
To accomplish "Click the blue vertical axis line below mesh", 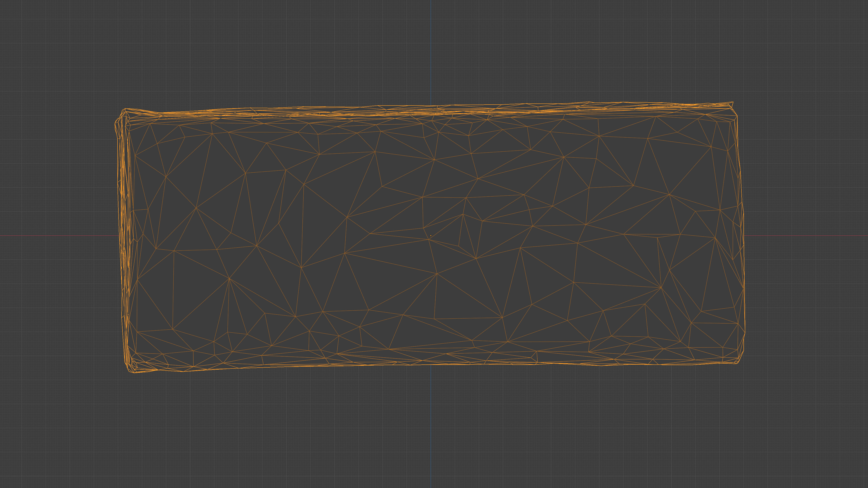I will (431, 428).
